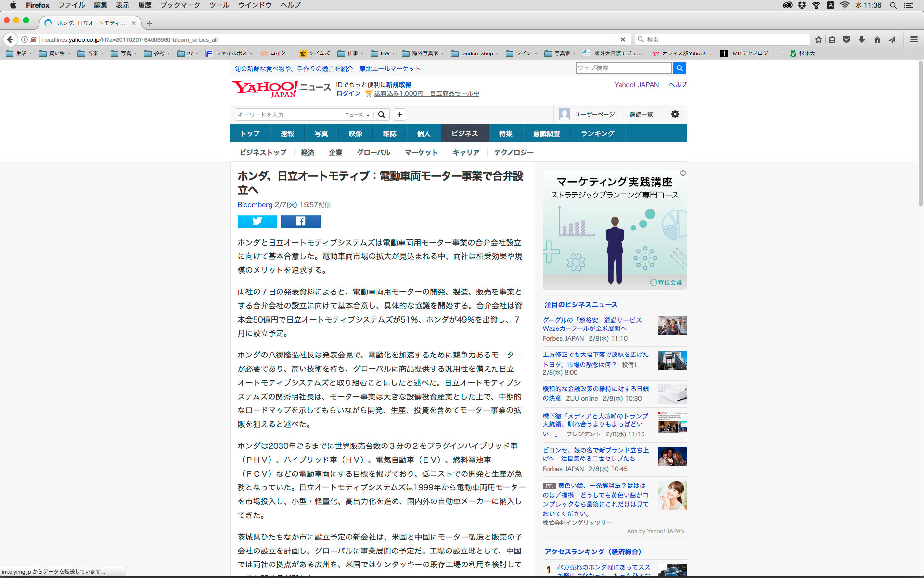
Task: Open Bloomberg source link under headline
Action: tap(255, 205)
